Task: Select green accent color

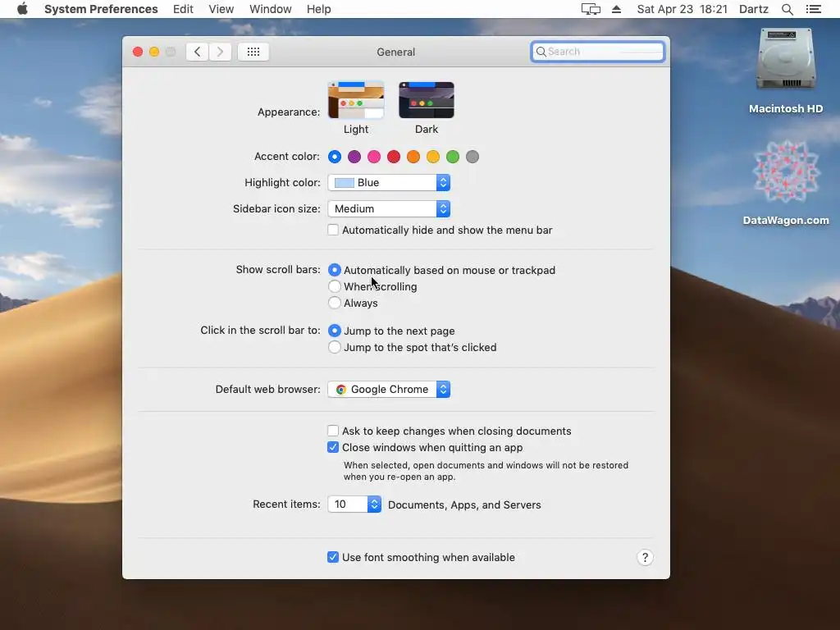Action: (453, 157)
